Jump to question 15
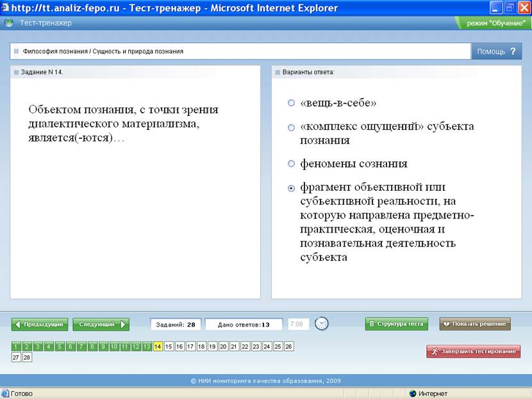Viewport: 532px width, 399px height. tap(169, 346)
